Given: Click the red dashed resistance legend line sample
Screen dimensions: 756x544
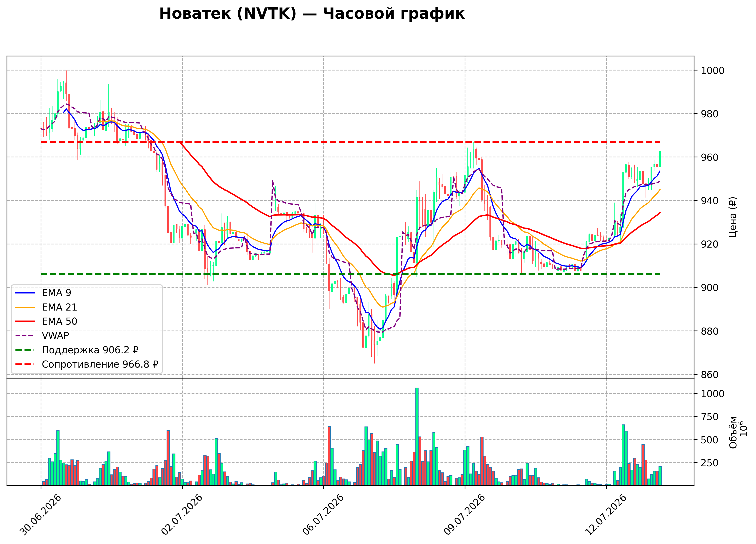Looking at the screenshot, I should tap(25, 365).
